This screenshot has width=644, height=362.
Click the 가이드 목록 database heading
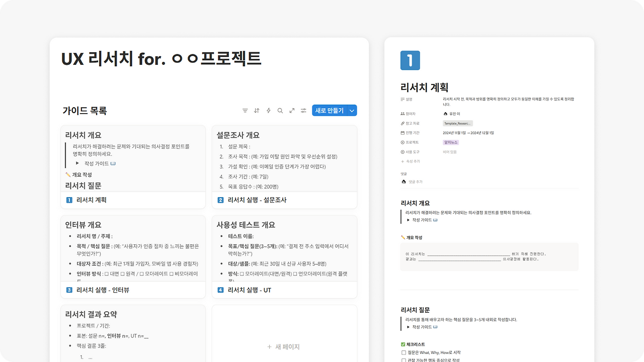tap(85, 111)
